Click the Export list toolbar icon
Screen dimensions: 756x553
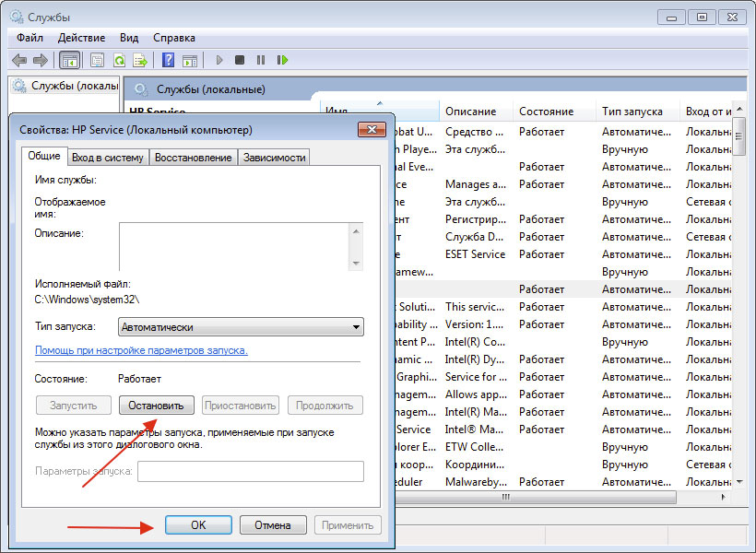(x=140, y=60)
